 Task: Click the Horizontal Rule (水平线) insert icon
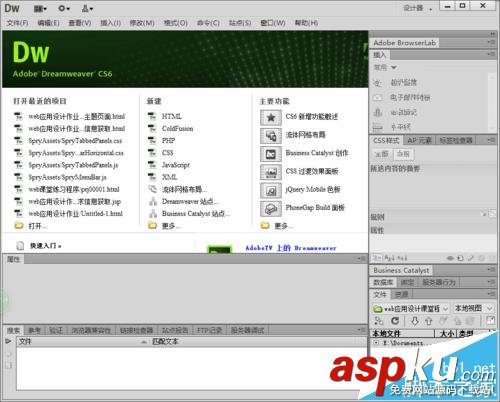pos(377,127)
